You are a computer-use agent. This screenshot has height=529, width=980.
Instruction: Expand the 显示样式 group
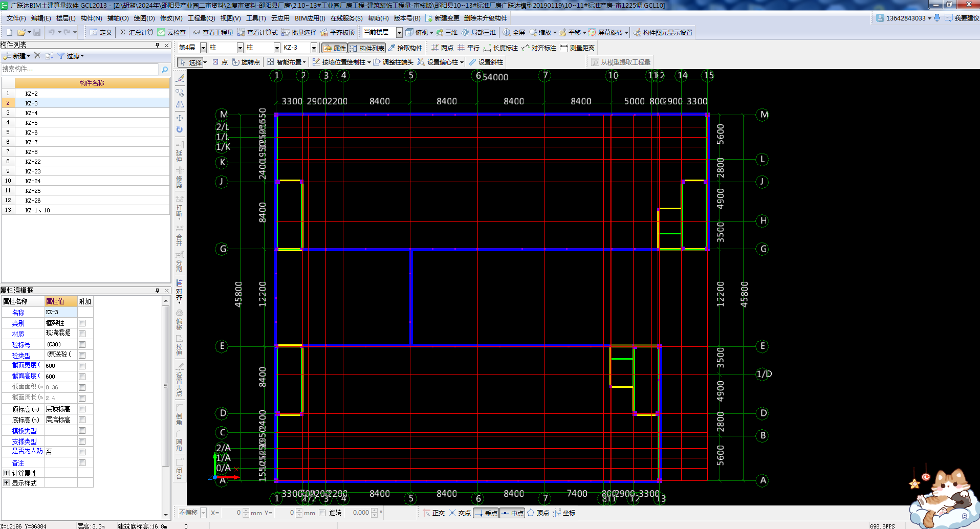(x=6, y=482)
